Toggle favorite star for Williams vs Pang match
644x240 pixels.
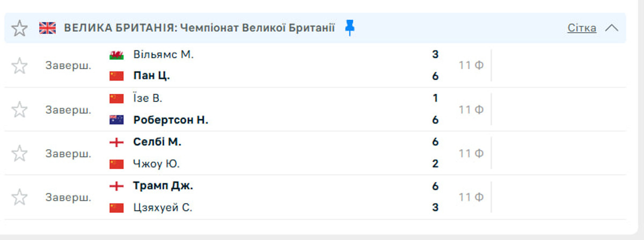[19, 66]
